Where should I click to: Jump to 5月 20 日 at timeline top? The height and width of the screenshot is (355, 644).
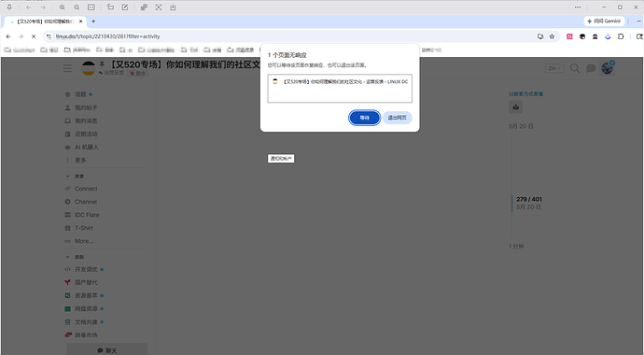click(521, 126)
